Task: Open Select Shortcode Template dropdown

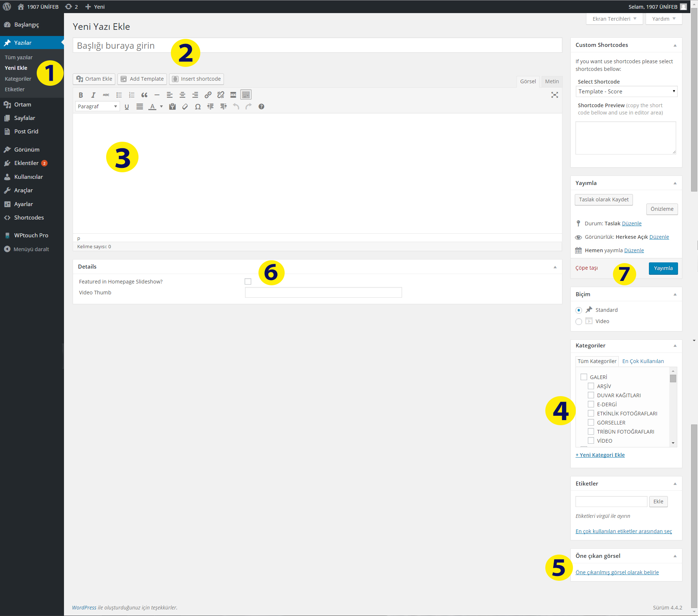Action: (x=626, y=92)
